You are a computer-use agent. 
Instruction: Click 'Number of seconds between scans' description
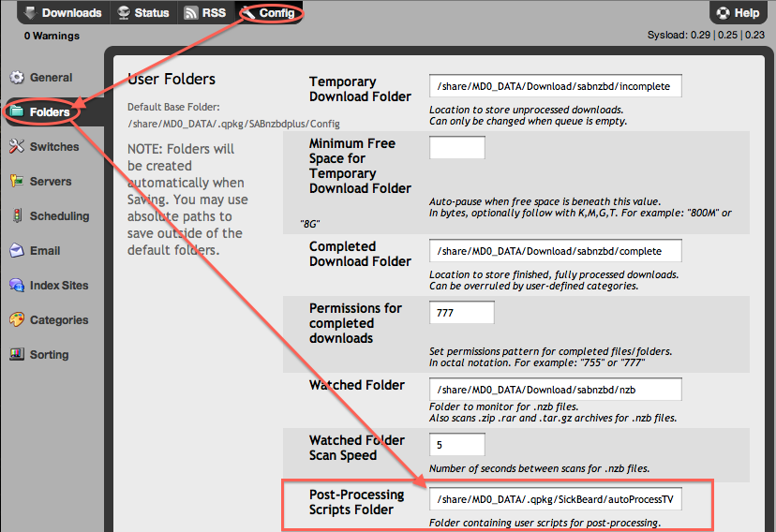pyautogui.click(x=539, y=468)
